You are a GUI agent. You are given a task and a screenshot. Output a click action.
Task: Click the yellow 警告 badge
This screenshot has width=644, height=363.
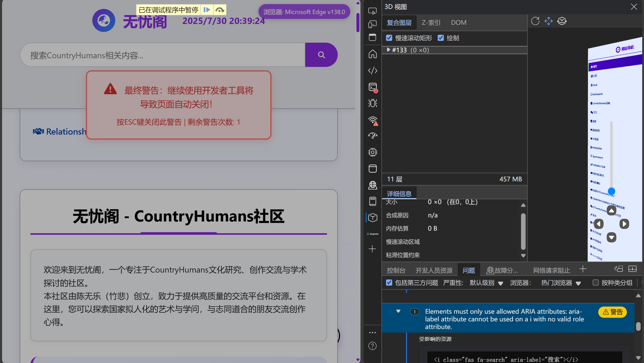pos(613,312)
